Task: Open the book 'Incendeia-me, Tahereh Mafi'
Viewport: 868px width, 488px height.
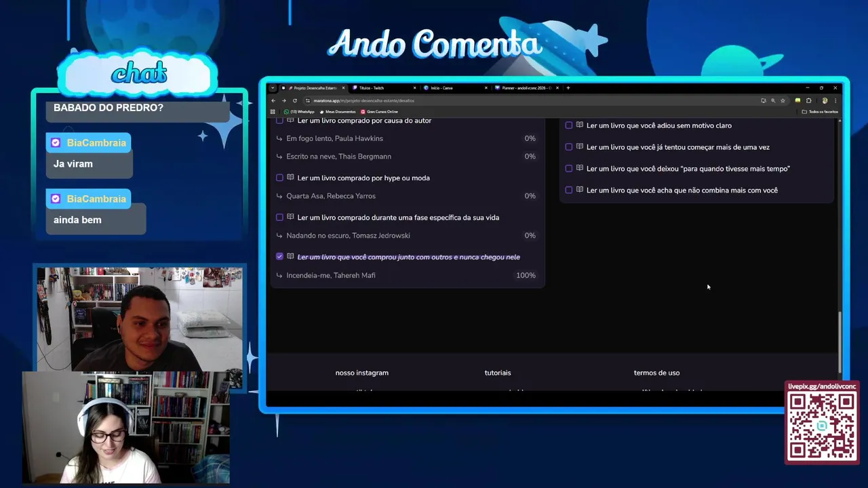Action: click(x=331, y=275)
